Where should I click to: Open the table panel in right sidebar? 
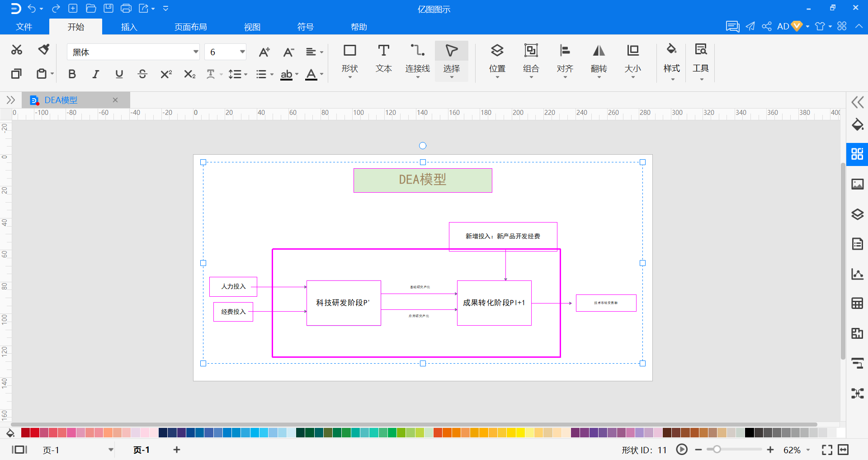click(x=857, y=303)
